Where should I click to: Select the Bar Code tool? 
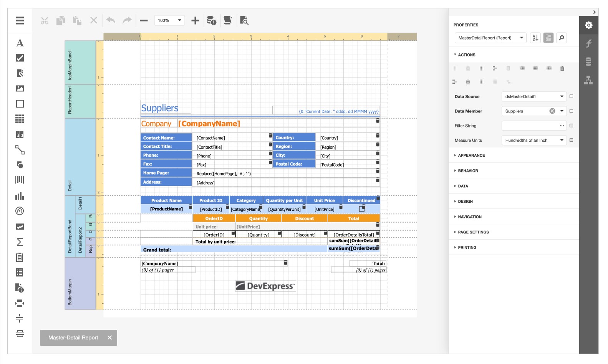(20, 180)
